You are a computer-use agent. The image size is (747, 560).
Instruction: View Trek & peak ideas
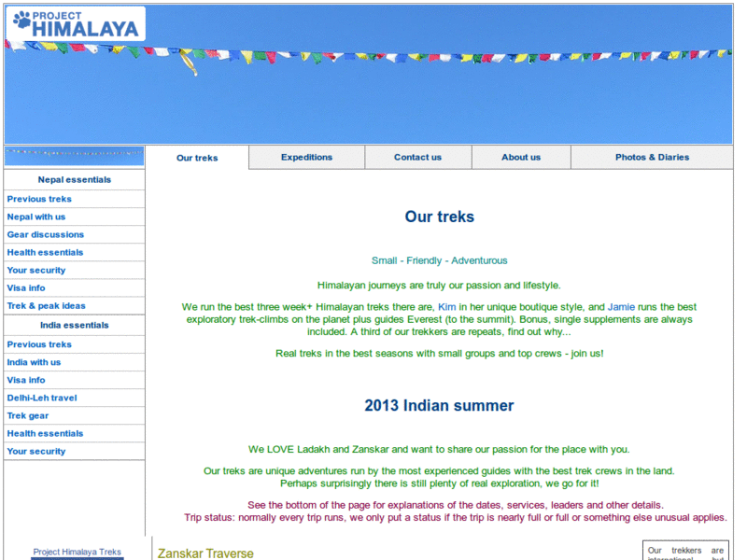pos(46,306)
